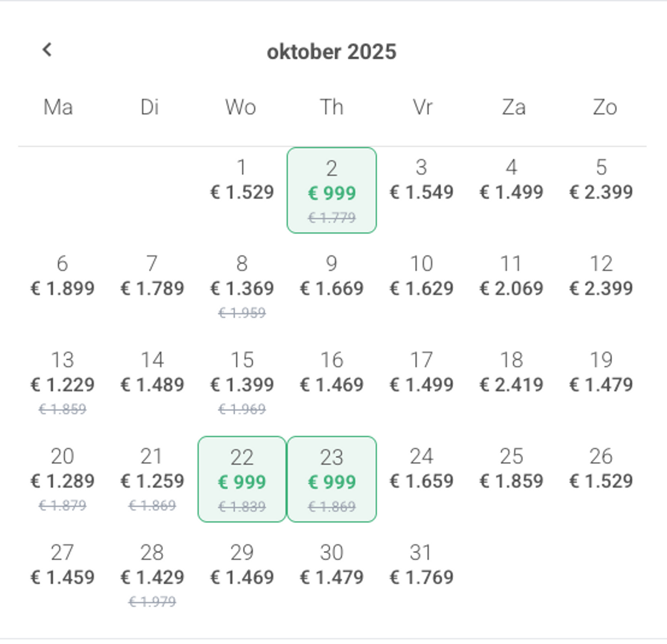Select October 28 discounted to € 1.429
The width and height of the screenshot is (667, 644).
152,575
